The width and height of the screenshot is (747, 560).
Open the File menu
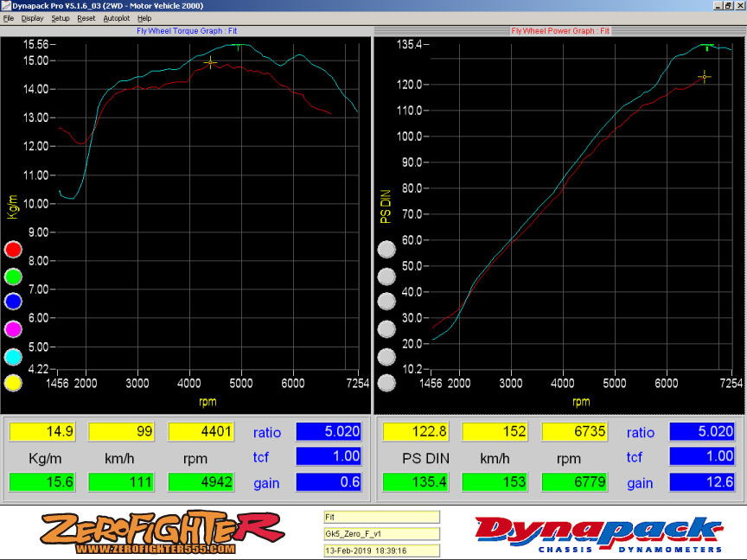point(9,18)
